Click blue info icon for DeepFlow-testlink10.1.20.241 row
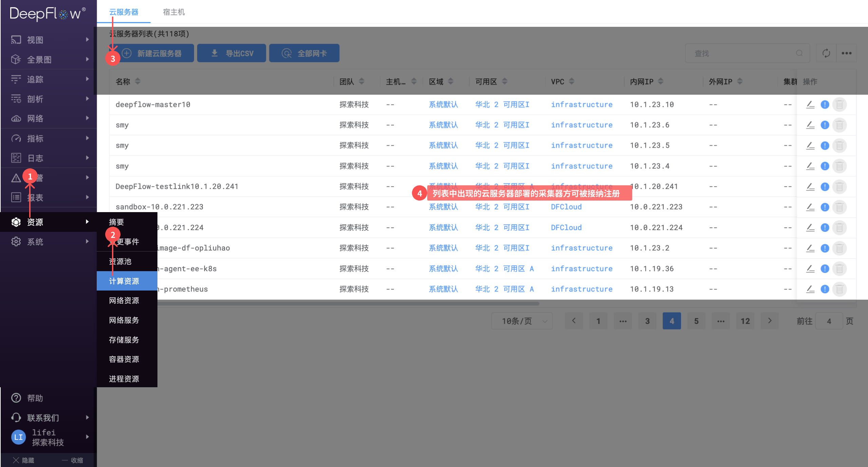Screen dimensions: 868x467 pyautogui.click(x=825, y=187)
